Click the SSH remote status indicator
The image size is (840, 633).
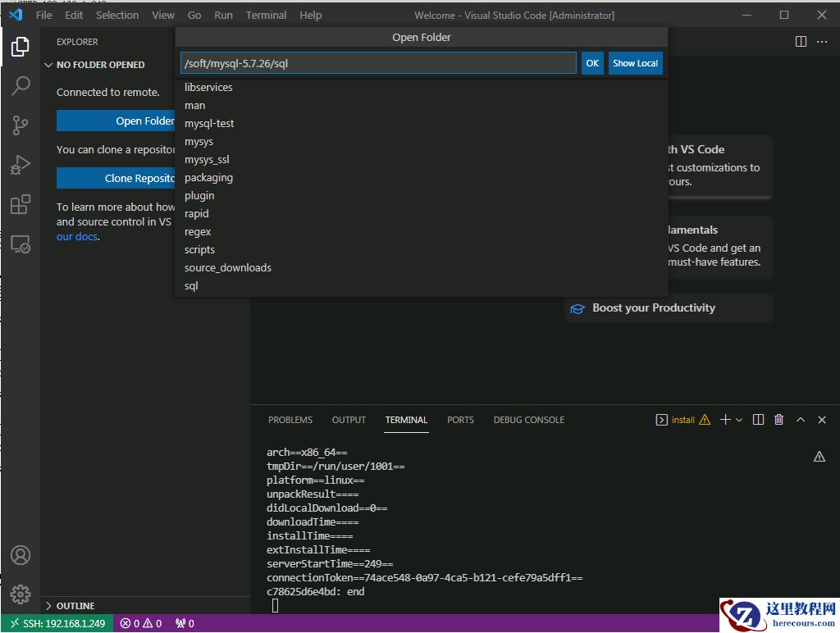click(x=57, y=623)
